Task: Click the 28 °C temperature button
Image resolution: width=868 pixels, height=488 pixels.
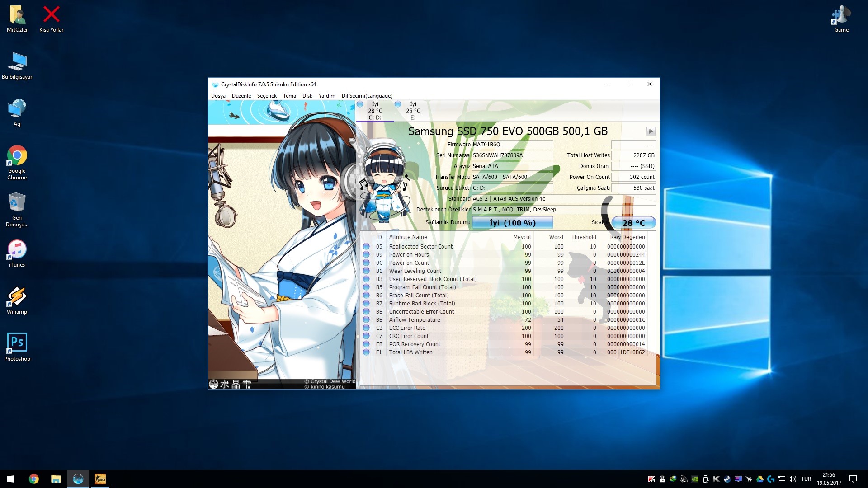Action: (x=634, y=223)
